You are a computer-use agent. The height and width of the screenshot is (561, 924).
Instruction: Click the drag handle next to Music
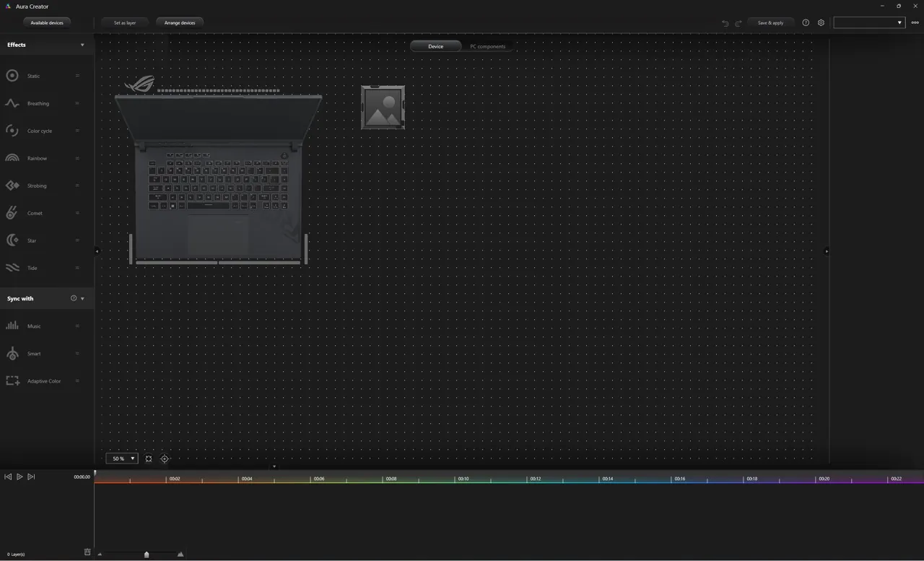click(77, 326)
